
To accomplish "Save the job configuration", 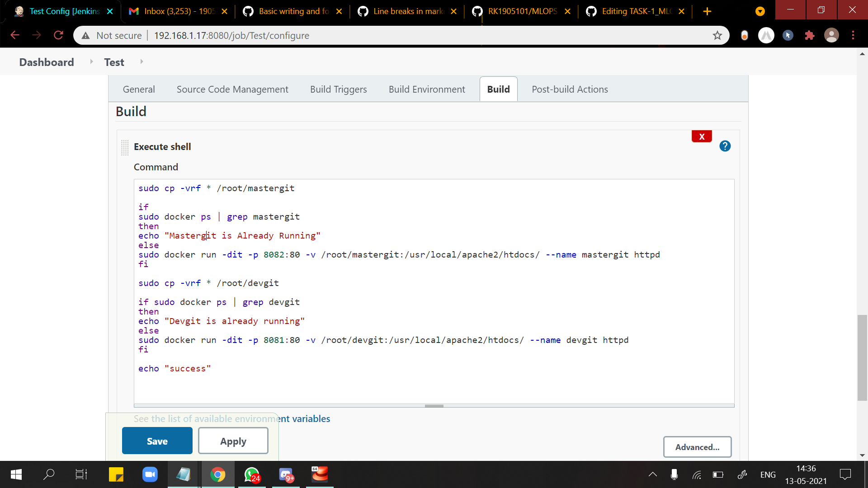I will click(x=157, y=441).
